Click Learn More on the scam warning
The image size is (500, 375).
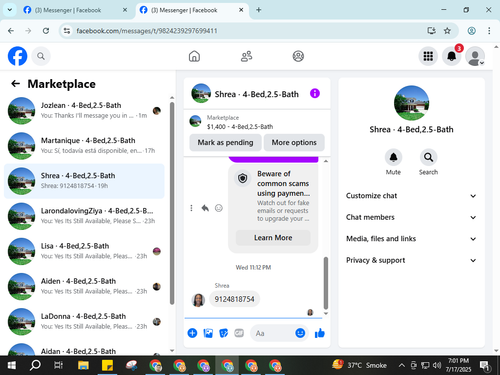click(x=273, y=238)
